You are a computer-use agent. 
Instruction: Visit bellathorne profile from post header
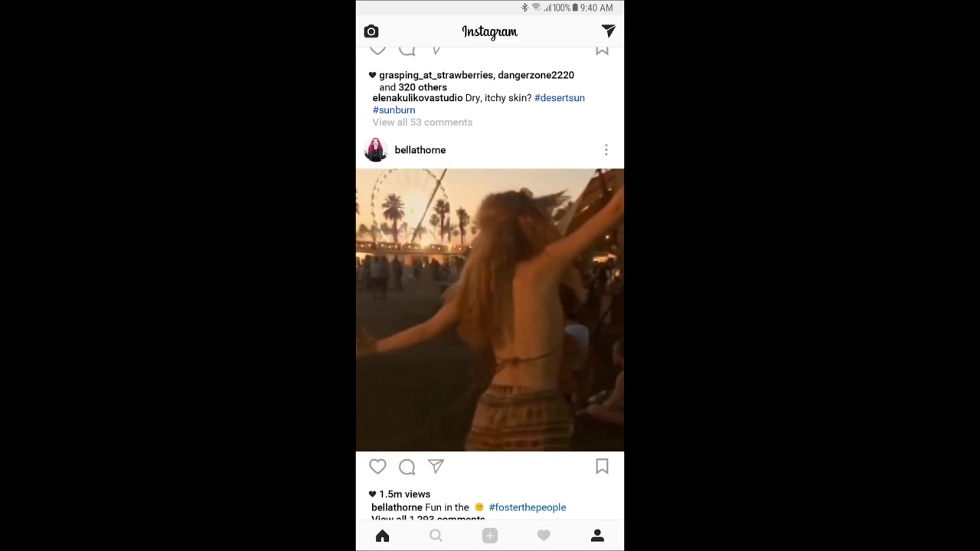click(420, 150)
